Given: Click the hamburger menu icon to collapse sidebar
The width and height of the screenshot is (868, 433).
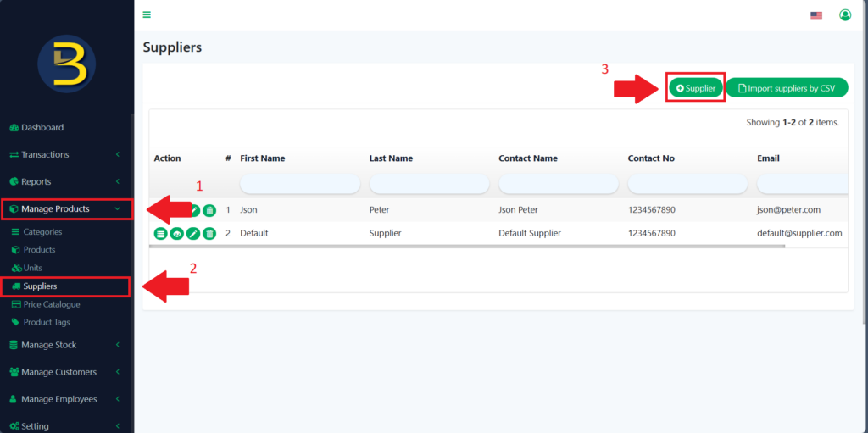Looking at the screenshot, I should [x=147, y=14].
